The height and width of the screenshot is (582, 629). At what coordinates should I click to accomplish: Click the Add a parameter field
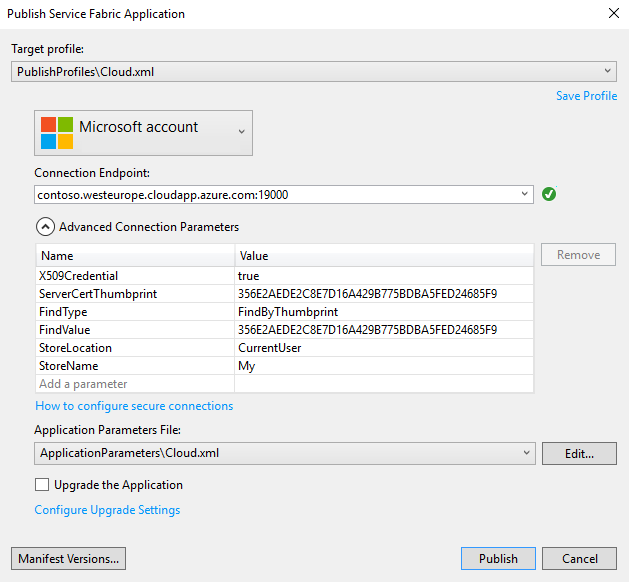[x=135, y=384]
